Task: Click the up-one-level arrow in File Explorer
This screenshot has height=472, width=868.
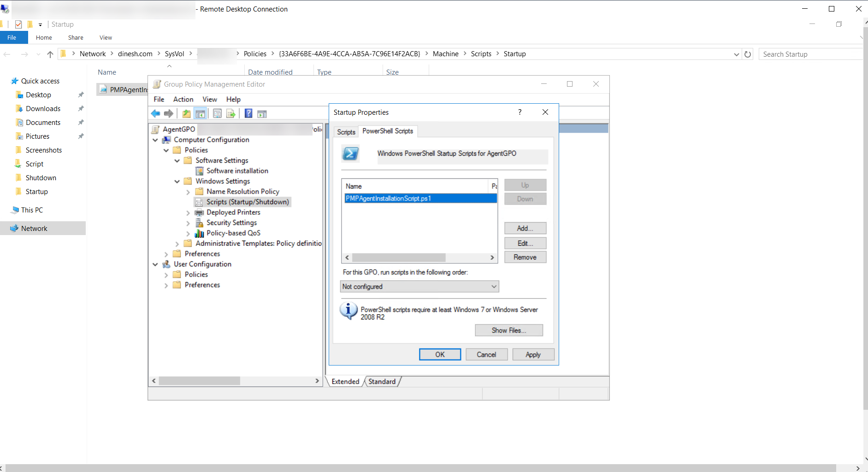Action: pyautogui.click(x=50, y=54)
